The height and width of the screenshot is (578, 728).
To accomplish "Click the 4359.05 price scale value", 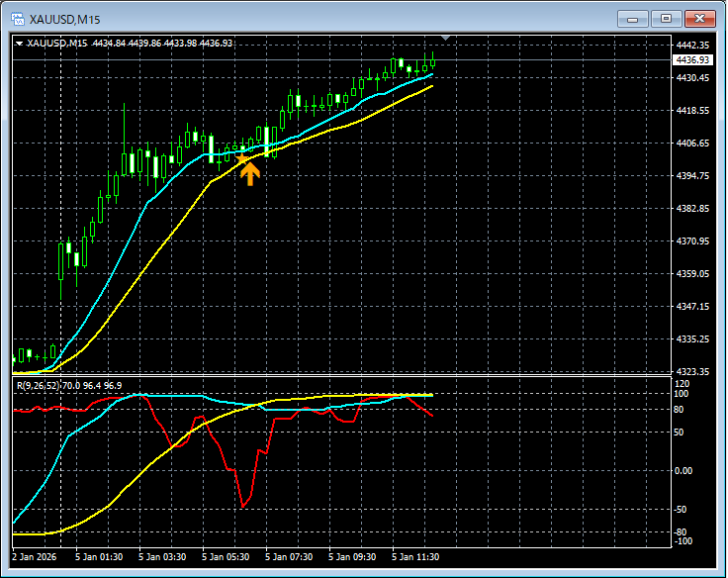I will (x=692, y=274).
